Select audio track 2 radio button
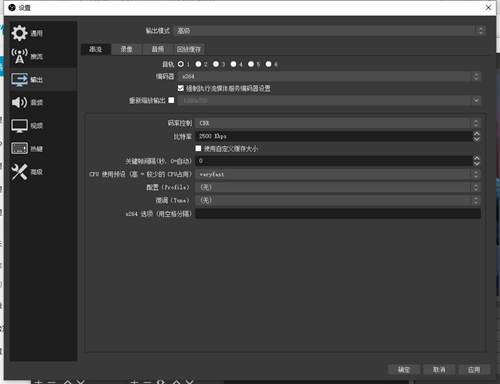This screenshot has width=500, height=384. tap(198, 64)
